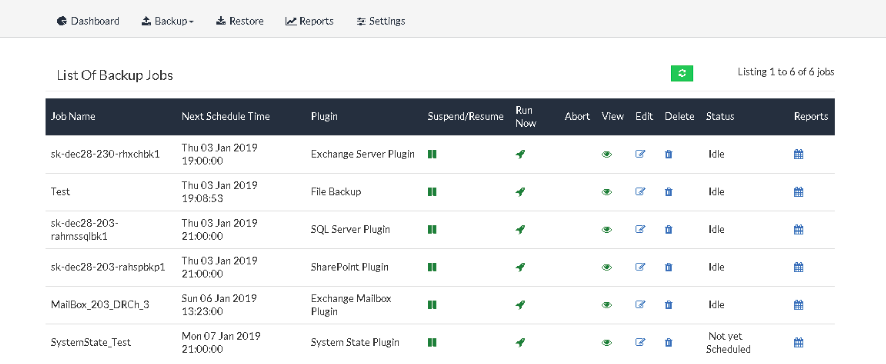View details of SharePoint Plugin job

(x=607, y=267)
